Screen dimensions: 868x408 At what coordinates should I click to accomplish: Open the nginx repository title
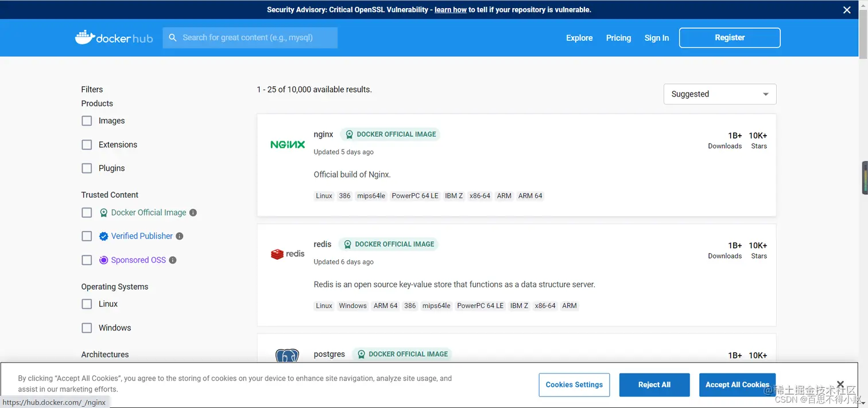(323, 134)
